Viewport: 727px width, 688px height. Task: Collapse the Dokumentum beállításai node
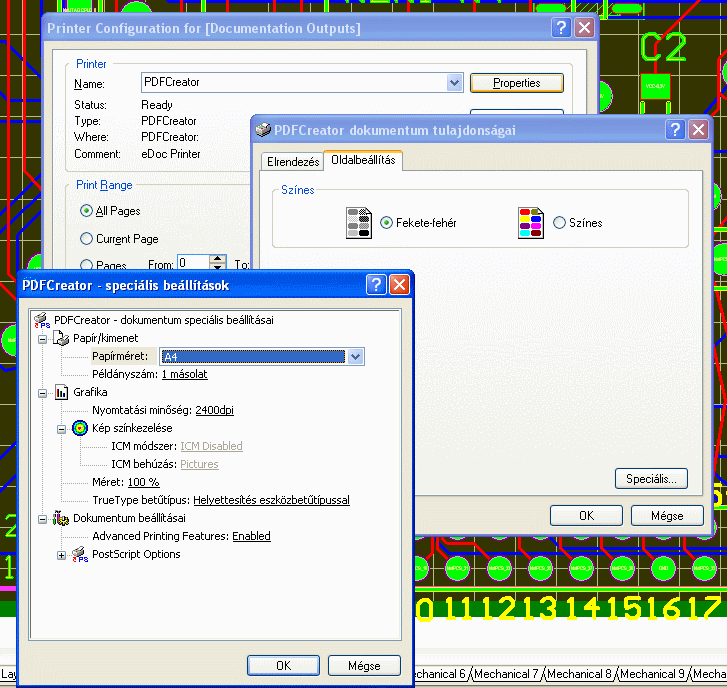(43, 519)
